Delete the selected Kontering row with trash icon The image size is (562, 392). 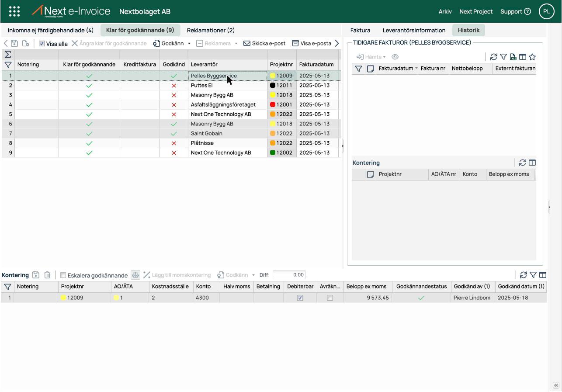[47, 275]
